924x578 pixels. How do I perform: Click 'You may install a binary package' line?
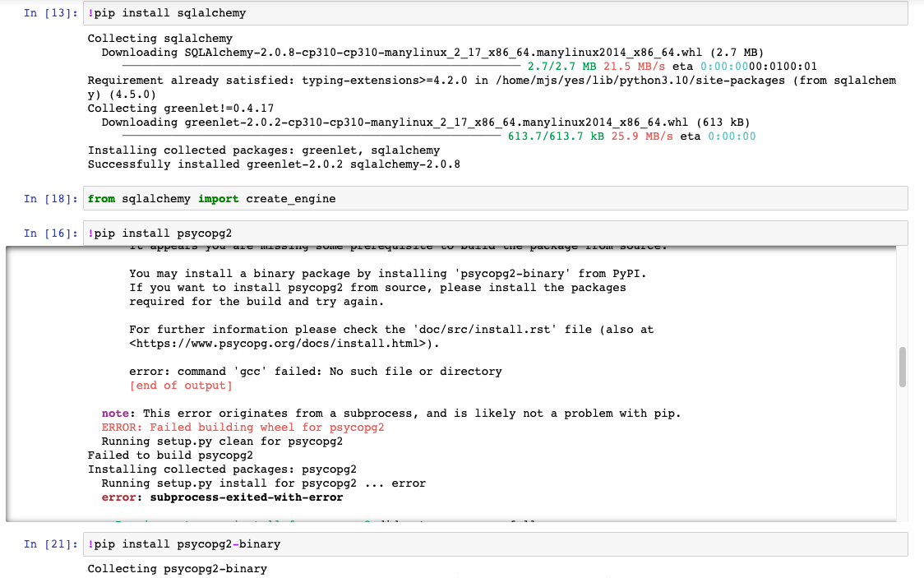(x=388, y=274)
